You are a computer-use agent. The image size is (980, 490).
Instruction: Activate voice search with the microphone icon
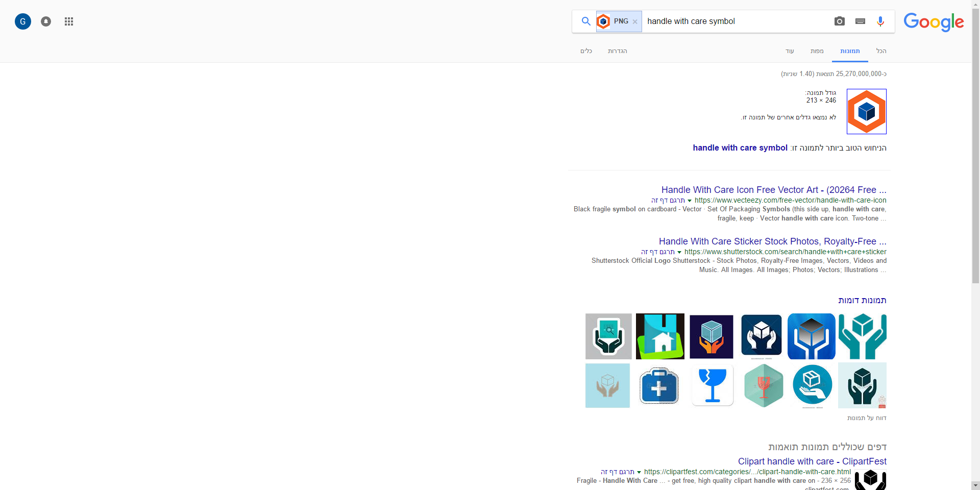coord(880,21)
